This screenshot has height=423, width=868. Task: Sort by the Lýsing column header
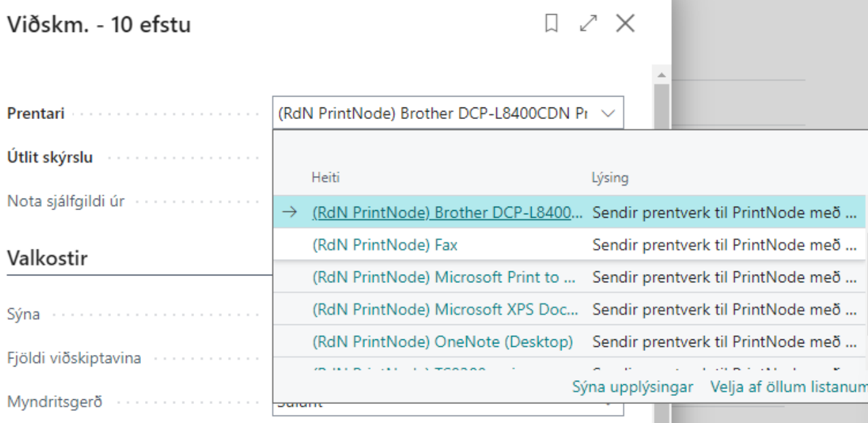tap(610, 178)
